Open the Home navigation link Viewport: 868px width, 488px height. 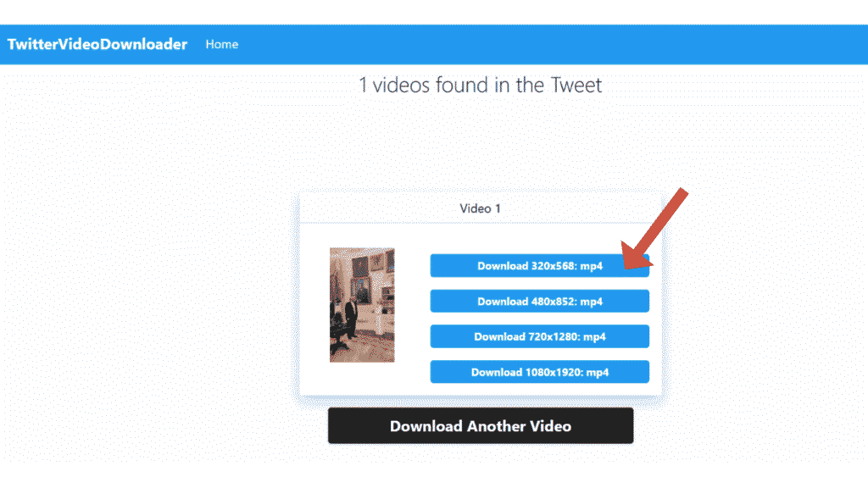click(221, 44)
